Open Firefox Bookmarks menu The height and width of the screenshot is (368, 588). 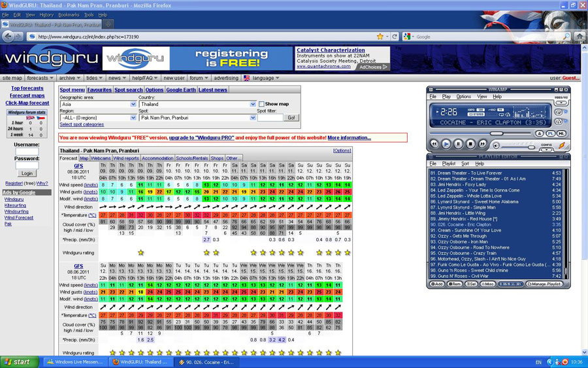click(x=69, y=14)
